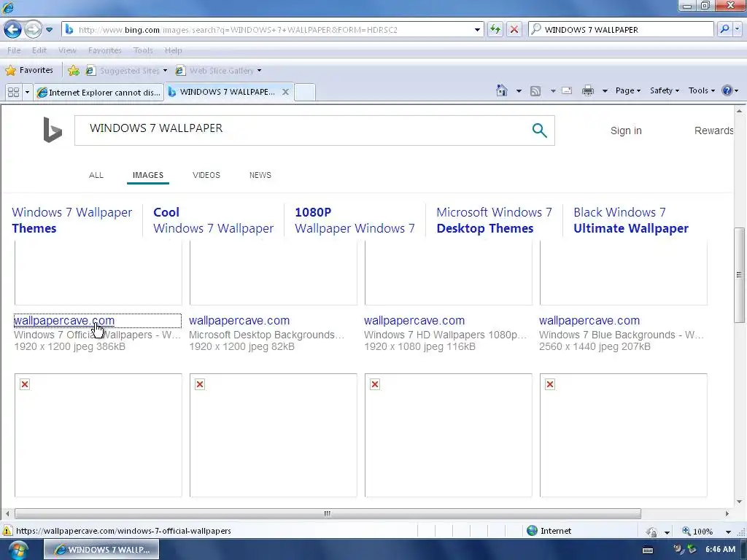747x560 pixels.
Task: Click the address bar URL field
Action: coord(272,29)
